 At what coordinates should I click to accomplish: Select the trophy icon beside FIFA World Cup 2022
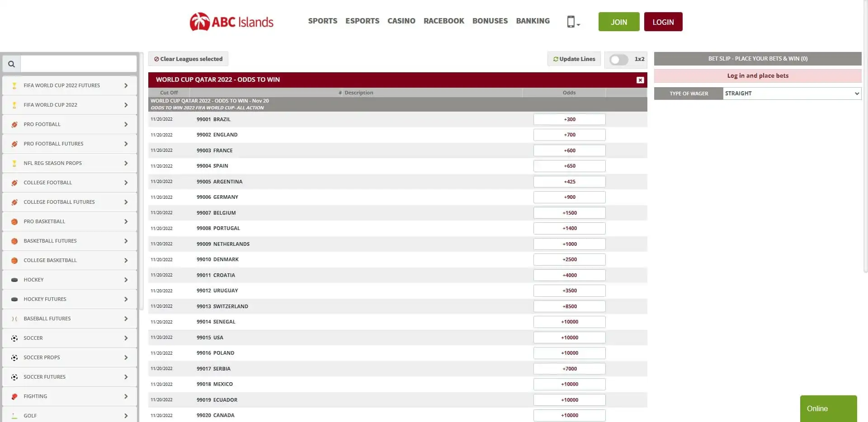[14, 105]
